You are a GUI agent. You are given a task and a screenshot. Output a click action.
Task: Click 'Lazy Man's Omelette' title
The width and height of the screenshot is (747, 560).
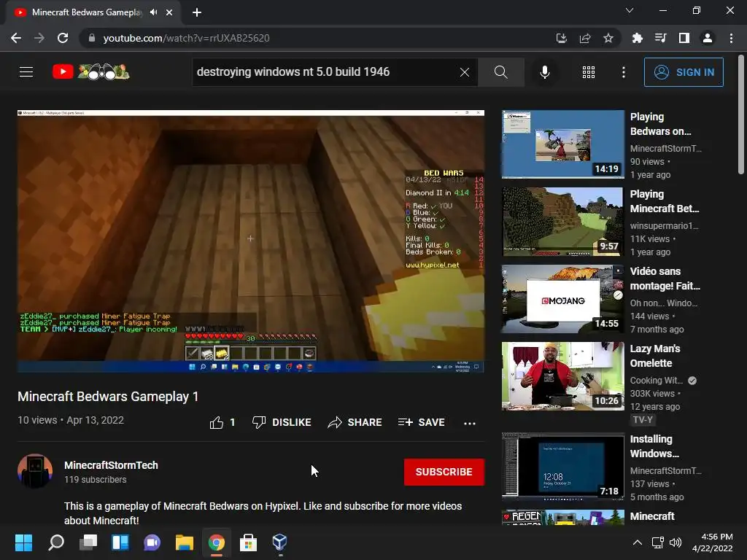[x=655, y=356]
